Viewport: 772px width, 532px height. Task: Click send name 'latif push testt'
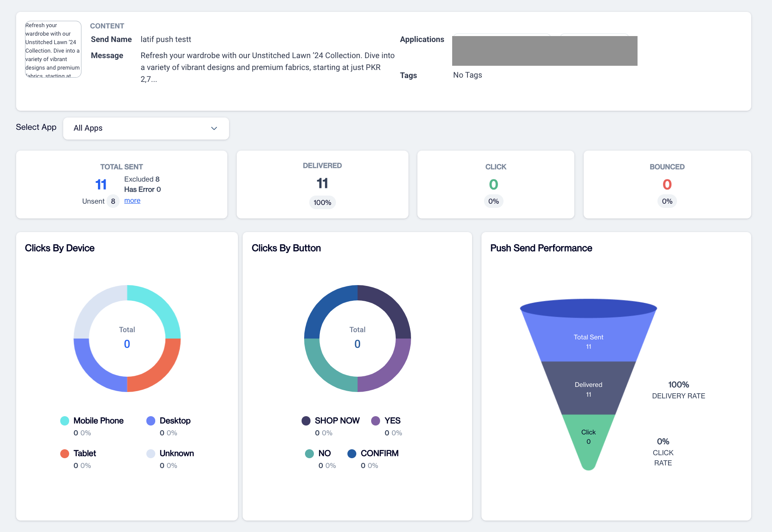[x=166, y=39]
